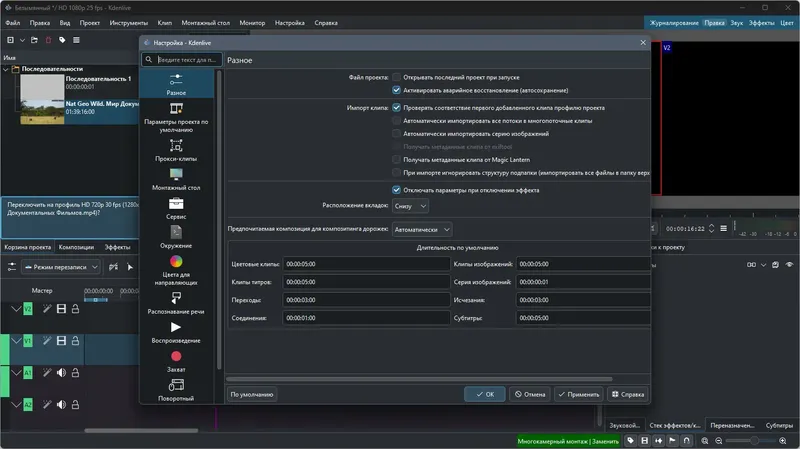
Task: Enable Получать метаданные клипа от Magic Lantern
Action: (x=396, y=160)
